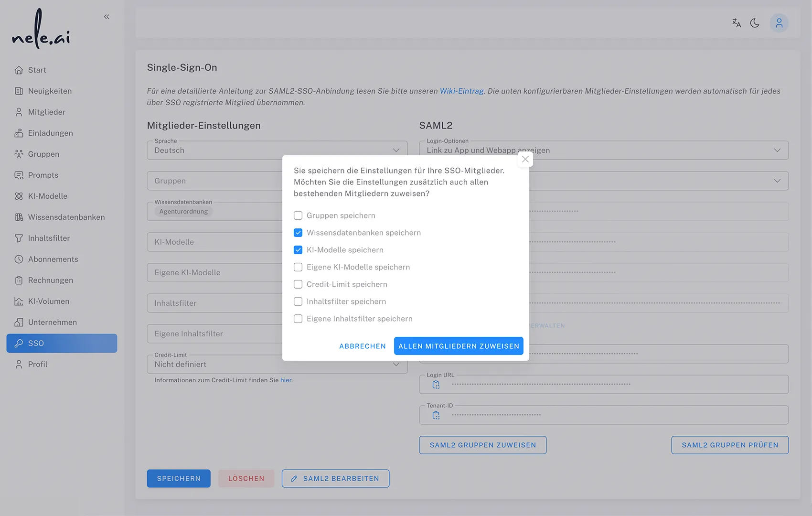The width and height of the screenshot is (812, 516).
Task: Navigate to Gruppen menu item
Action: point(62,154)
